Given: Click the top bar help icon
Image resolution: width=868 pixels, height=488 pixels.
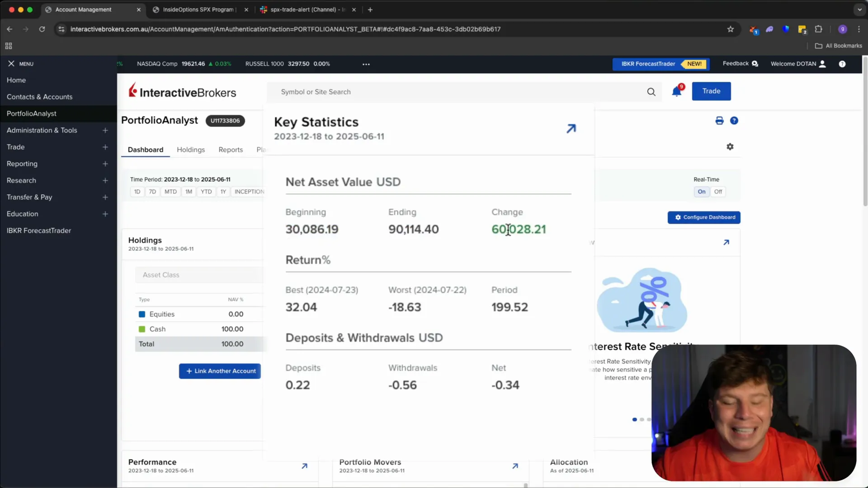Looking at the screenshot, I should [842, 64].
